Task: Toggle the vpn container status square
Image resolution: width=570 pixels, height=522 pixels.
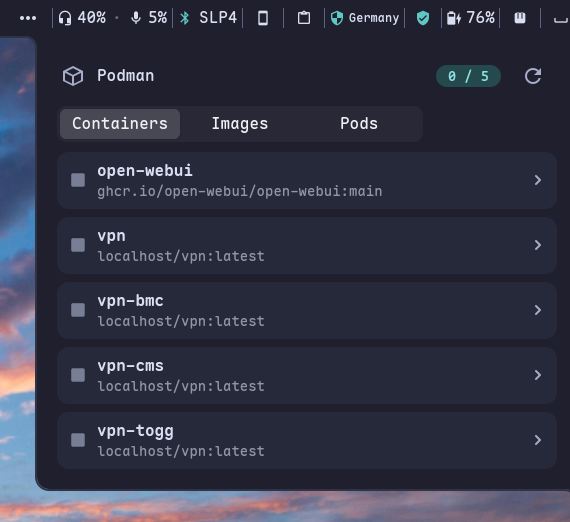Action: point(78,245)
